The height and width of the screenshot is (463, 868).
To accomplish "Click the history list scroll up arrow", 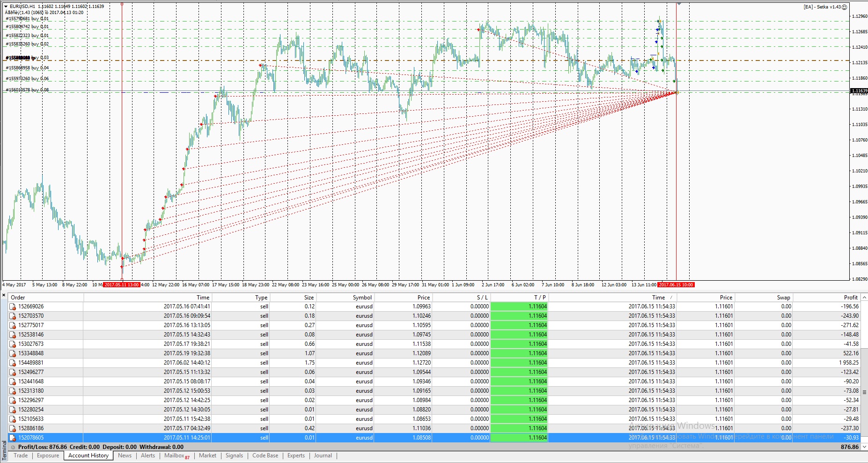I will pyautogui.click(x=864, y=297).
